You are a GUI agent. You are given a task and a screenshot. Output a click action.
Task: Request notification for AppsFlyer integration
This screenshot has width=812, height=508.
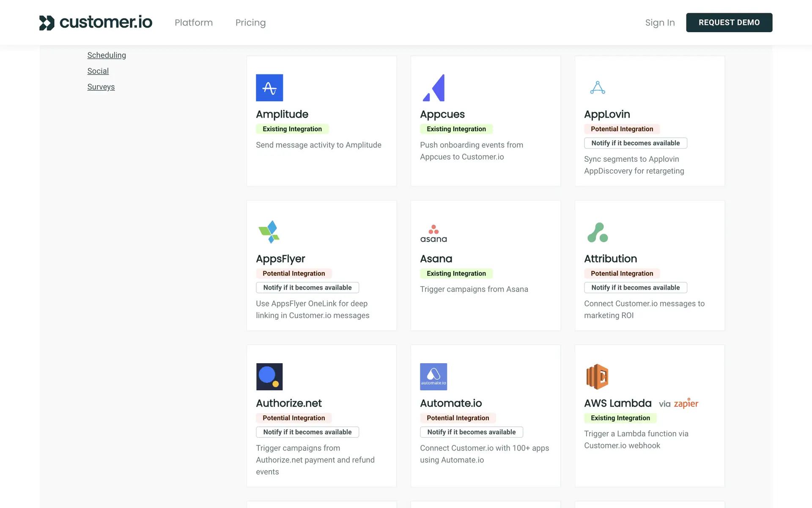click(307, 287)
